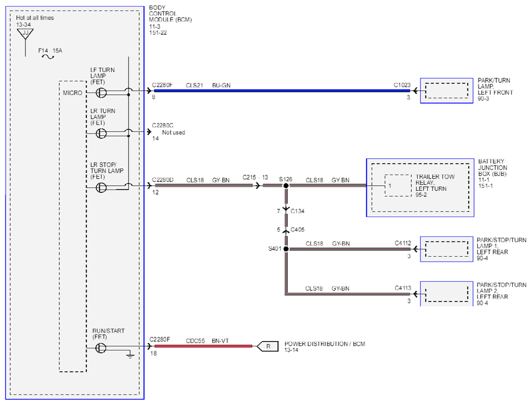Click the GY-BN wire leading to C4113
The width and height of the screenshot is (532, 405).
[348, 294]
